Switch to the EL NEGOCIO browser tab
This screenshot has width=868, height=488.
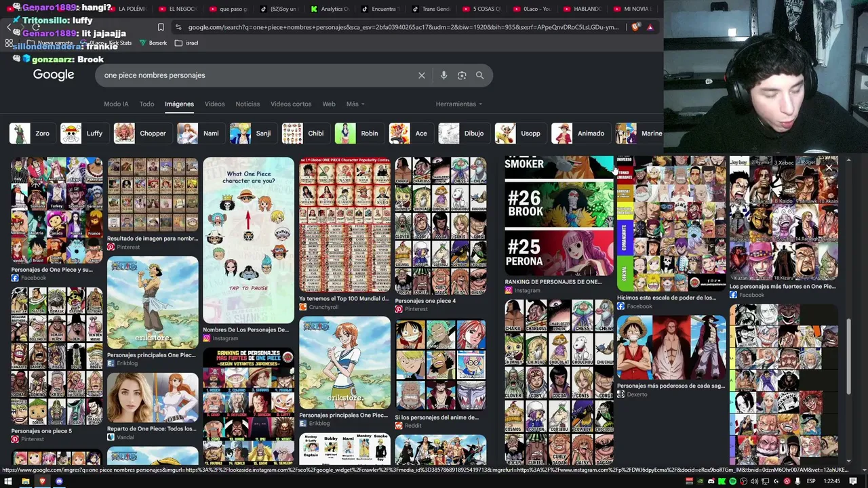click(177, 9)
